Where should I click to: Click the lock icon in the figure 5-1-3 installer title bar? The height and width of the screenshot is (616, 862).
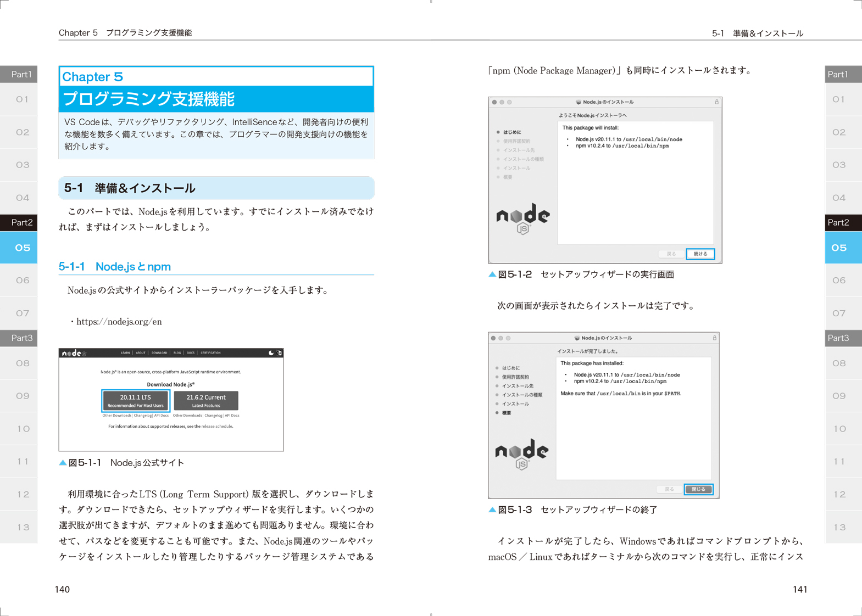714,338
